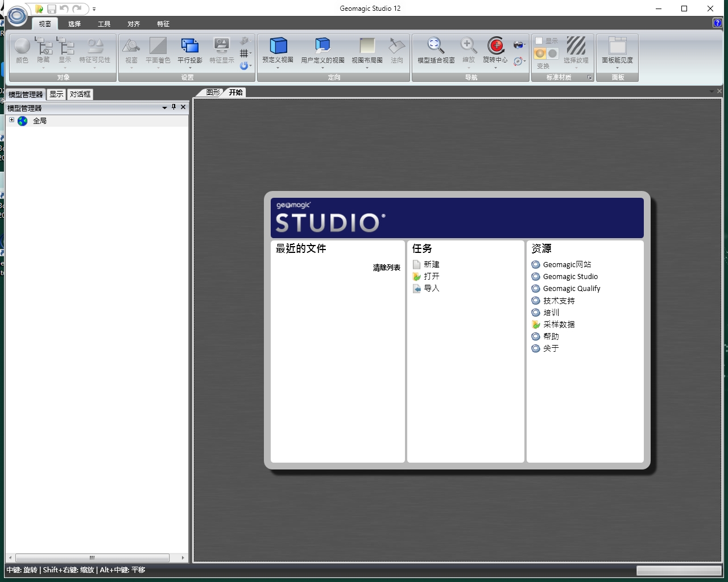Select the 显示 panel tab
Image resolution: width=728 pixels, height=582 pixels.
(x=56, y=94)
